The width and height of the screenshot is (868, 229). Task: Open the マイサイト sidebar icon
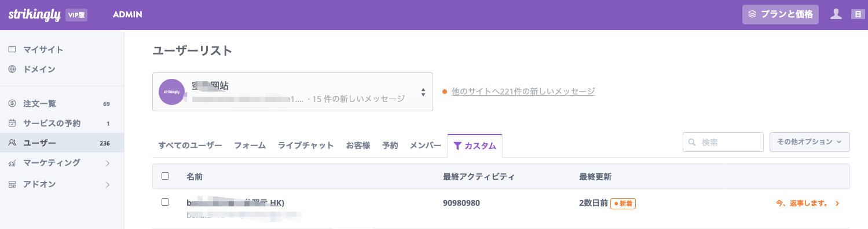12,49
